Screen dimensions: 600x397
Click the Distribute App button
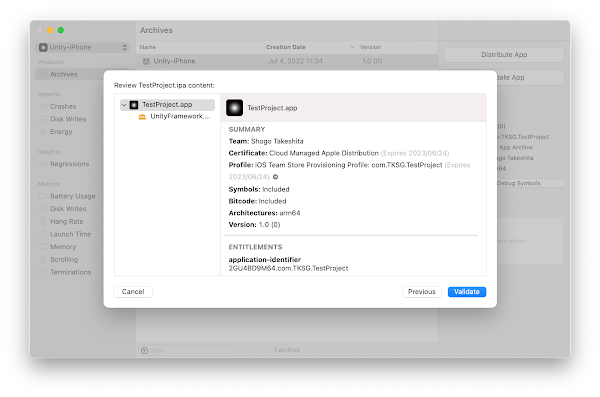[504, 55]
